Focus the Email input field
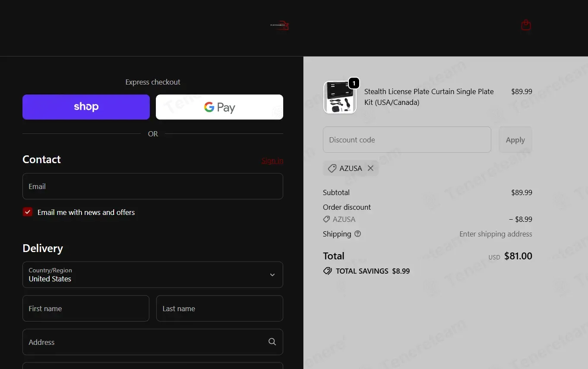This screenshot has width=588, height=369. 153,186
